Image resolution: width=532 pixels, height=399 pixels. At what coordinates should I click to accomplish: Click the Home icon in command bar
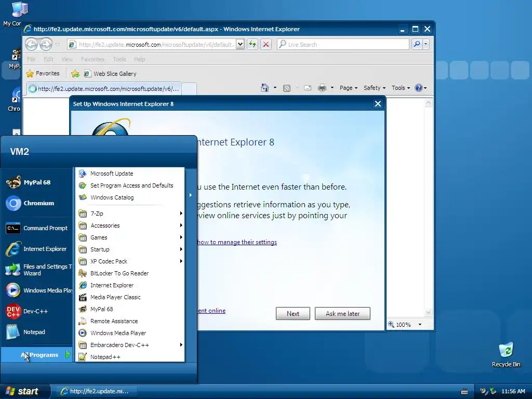[265, 88]
